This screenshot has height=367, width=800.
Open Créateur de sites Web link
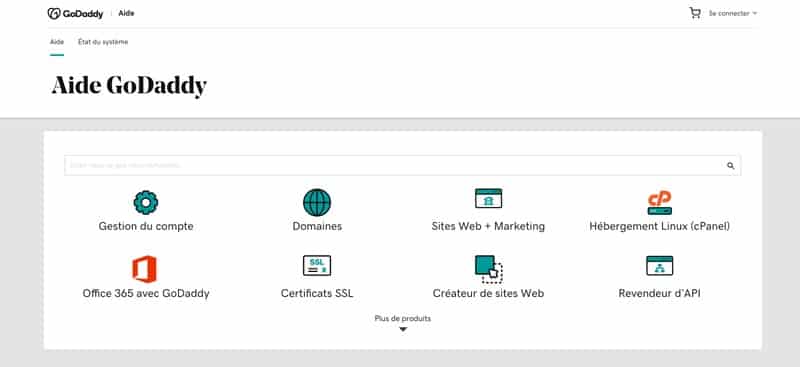(488, 293)
